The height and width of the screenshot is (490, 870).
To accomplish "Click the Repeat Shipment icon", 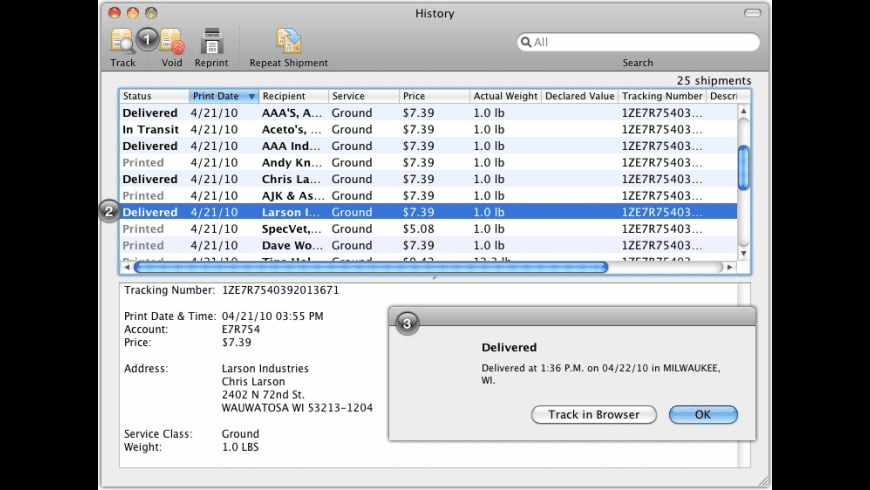I will point(288,43).
